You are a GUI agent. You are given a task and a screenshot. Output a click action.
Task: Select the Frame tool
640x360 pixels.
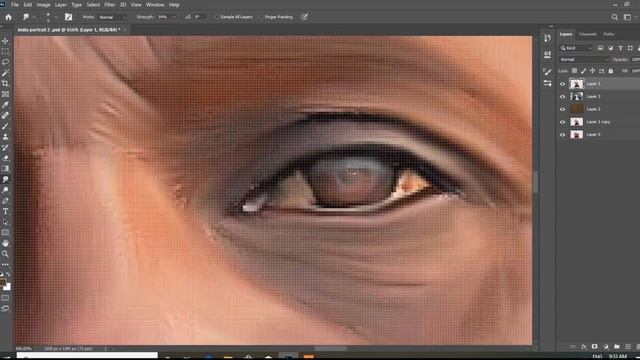(5, 94)
